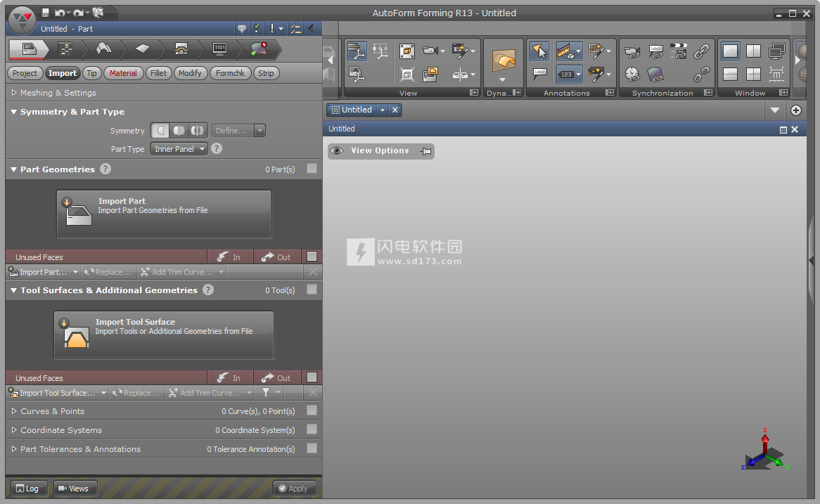
Task: Click the fit-to-view icon in View group
Action: (406, 51)
